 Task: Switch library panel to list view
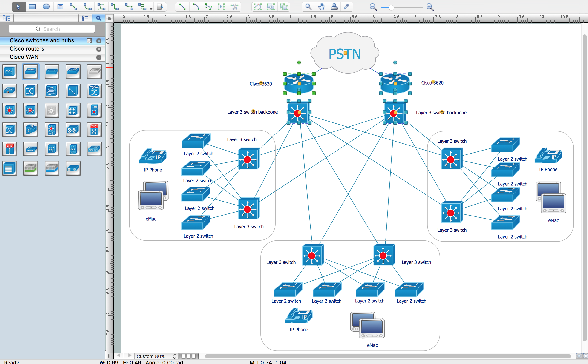[x=85, y=18]
